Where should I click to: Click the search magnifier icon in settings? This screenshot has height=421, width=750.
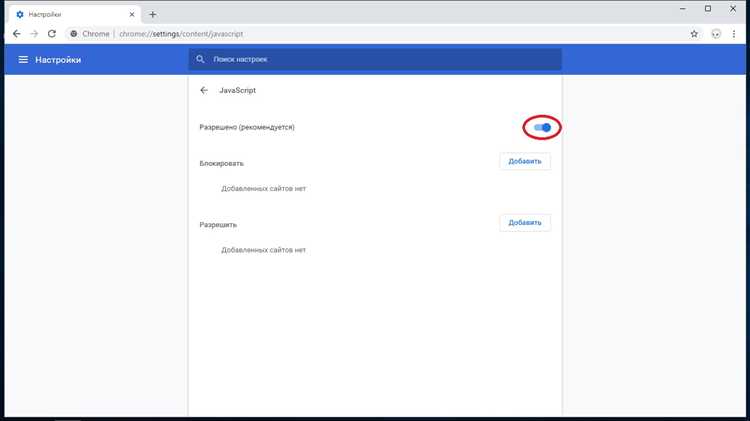(x=200, y=59)
